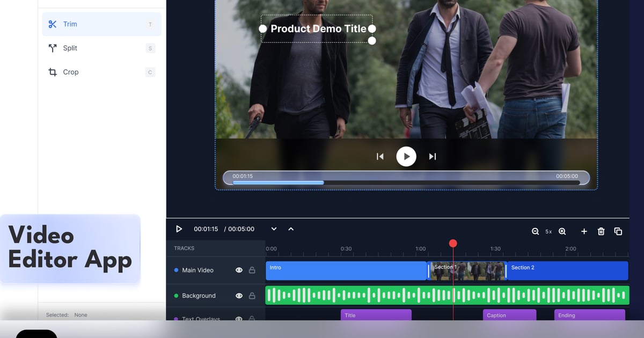The height and width of the screenshot is (338, 644).
Task: Select the Intro clip on timeline
Action: point(346,271)
